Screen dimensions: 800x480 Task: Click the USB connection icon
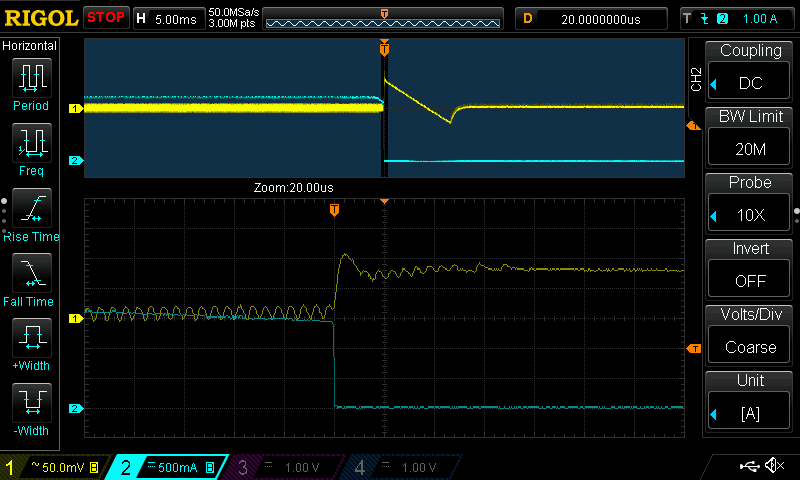747,466
